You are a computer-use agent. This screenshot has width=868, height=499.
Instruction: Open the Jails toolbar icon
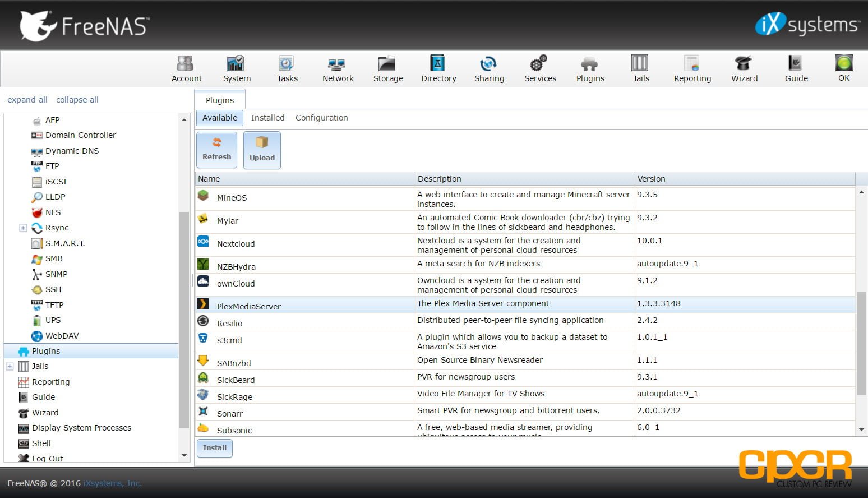[640, 69]
